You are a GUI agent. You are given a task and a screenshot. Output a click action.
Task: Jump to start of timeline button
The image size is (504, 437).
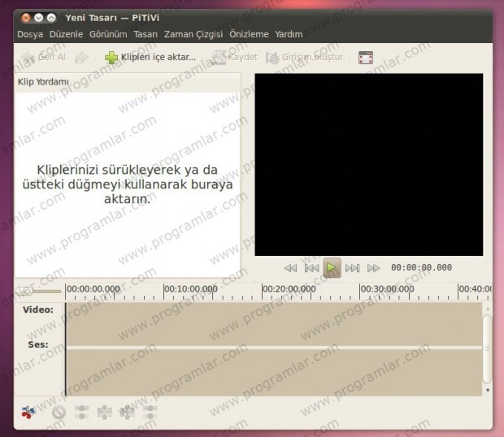click(x=312, y=268)
